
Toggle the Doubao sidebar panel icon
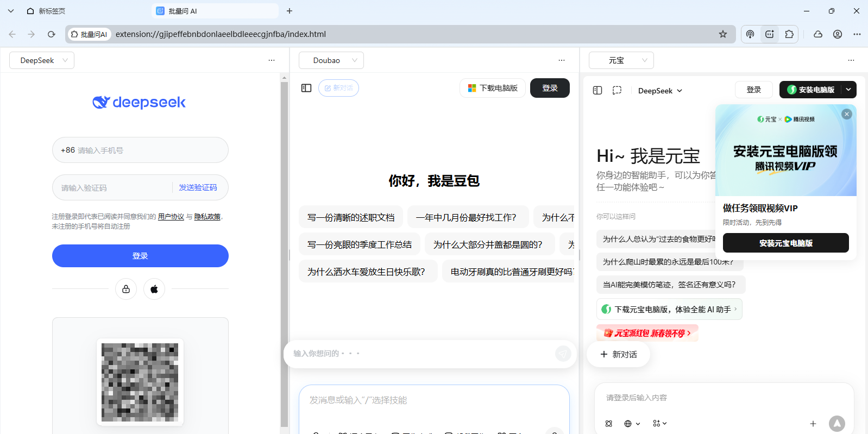pos(306,88)
